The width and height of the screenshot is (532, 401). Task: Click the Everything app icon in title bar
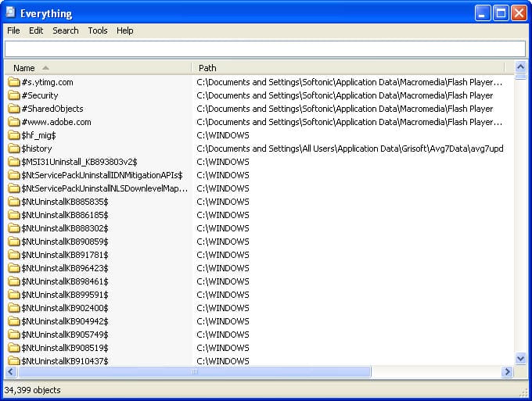tap(11, 13)
